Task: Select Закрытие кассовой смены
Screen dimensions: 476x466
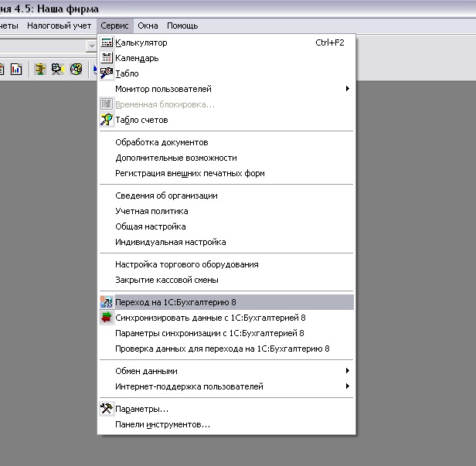Action: point(226,280)
